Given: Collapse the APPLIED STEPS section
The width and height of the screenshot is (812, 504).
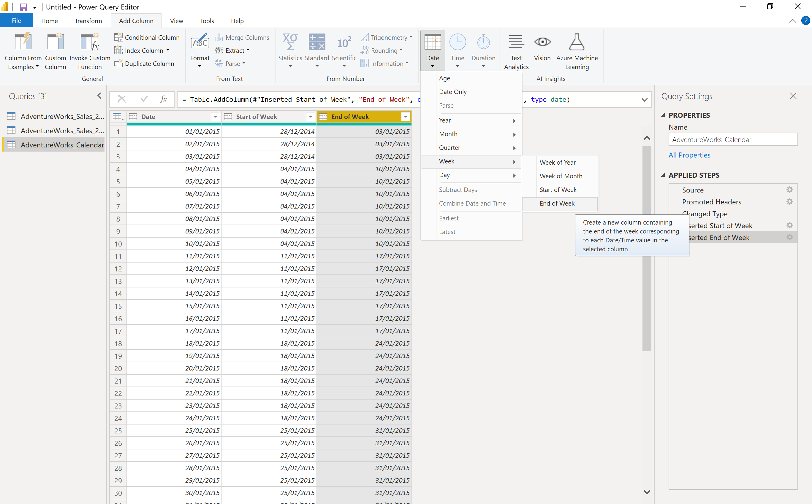Looking at the screenshot, I should 663,175.
